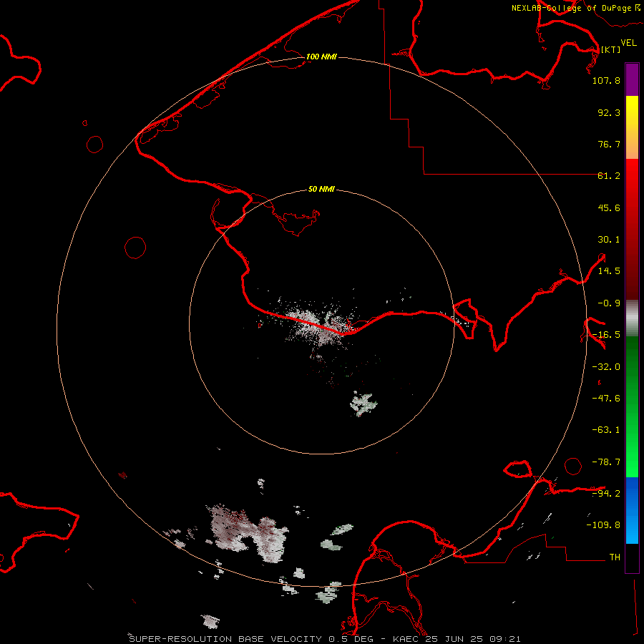Click the KAEC 25 JUN 25 09:21 timestamp
644x644 pixels.
457,639
